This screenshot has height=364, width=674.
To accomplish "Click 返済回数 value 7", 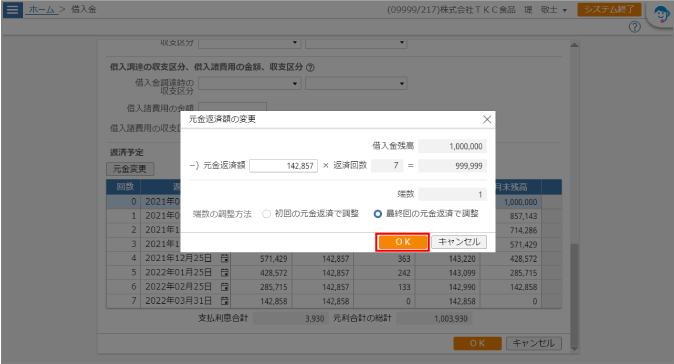I will [x=387, y=165].
